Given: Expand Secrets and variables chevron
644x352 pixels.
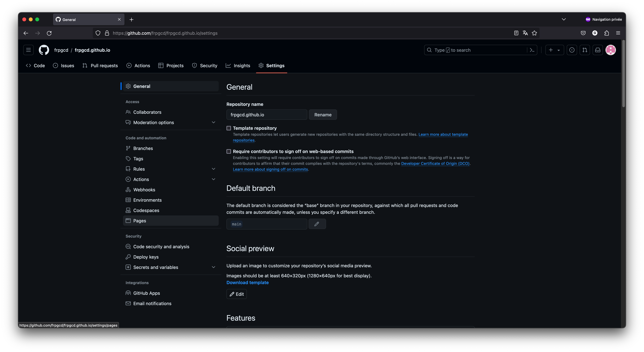Looking at the screenshot, I should pos(213,267).
